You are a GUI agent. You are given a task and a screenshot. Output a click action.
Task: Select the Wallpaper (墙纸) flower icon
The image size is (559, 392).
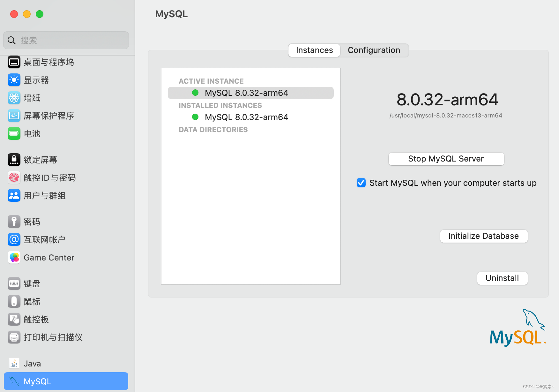14,98
